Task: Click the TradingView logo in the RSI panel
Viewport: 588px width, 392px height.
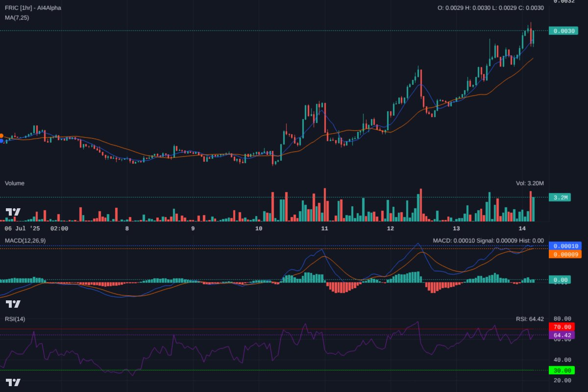Action: [x=13, y=383]
